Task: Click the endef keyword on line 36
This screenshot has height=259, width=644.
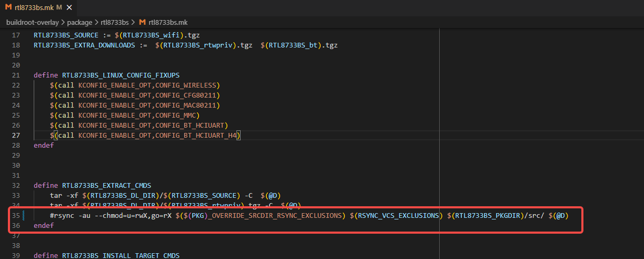Action: [44, 225]
